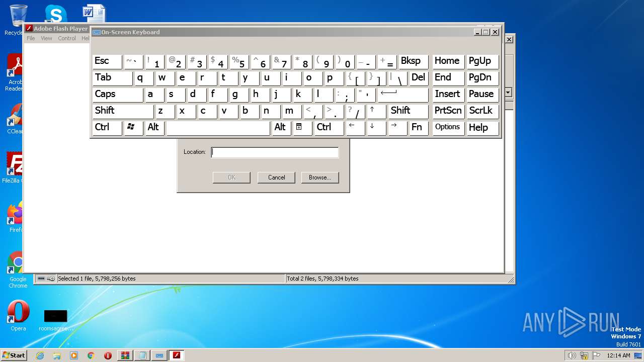This screenshot has height=362, width=644.
Task: Open the File menu in Flash Player
Action: [31, 38]
